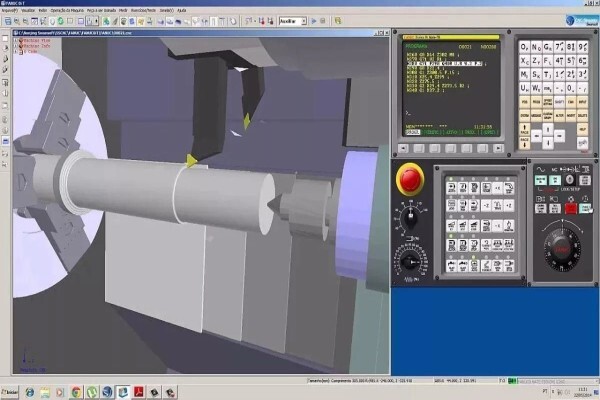
Task: Click the Windows Start button Iniciar
Action: pyautogui.click(x=10, y=392)
